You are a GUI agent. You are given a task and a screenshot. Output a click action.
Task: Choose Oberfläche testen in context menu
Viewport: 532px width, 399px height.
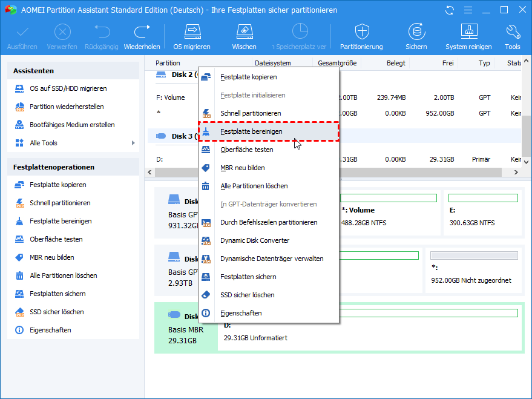(x=269, y=150)
